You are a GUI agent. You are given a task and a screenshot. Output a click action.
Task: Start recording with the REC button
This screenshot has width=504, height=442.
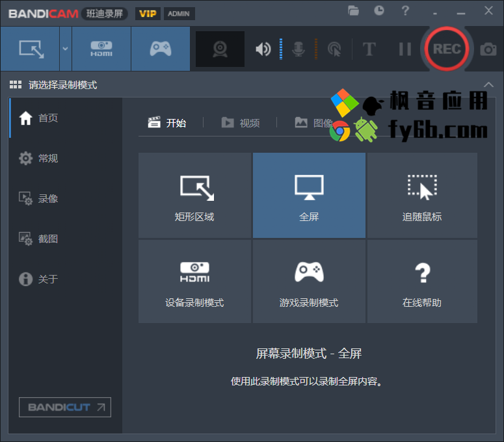(x=447, y=49)
